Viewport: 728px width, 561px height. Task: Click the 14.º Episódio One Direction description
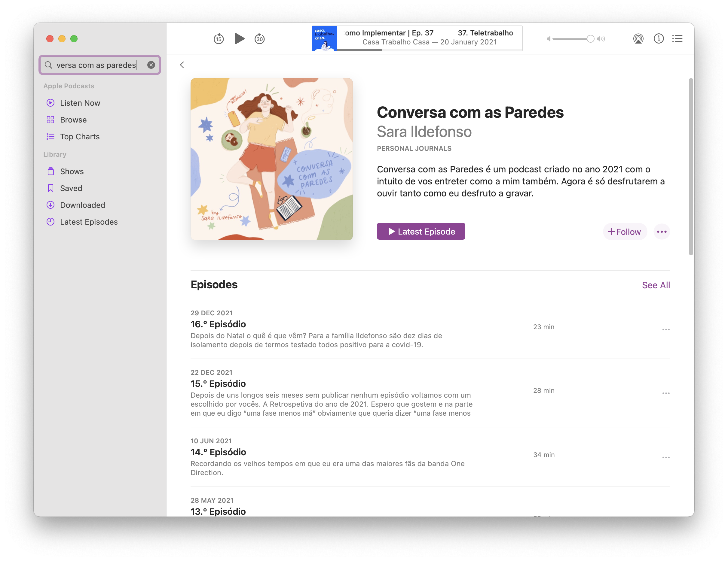pos(327,468)
